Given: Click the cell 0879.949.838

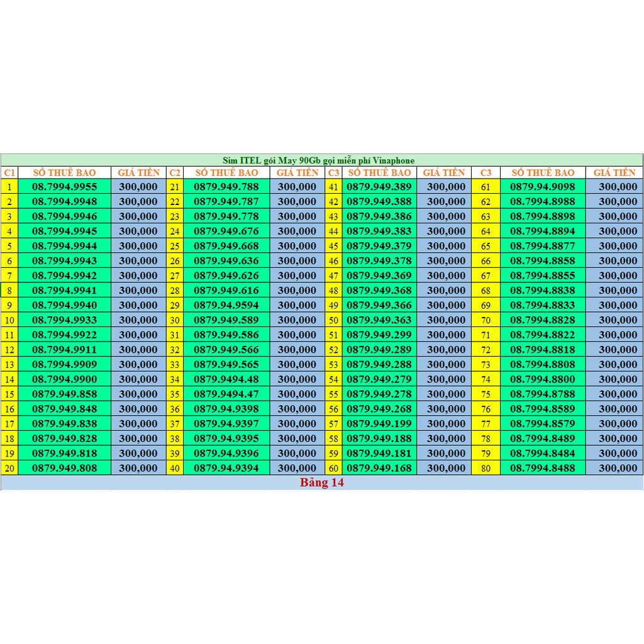Looking at the screenshot, I should coord(65,423).
